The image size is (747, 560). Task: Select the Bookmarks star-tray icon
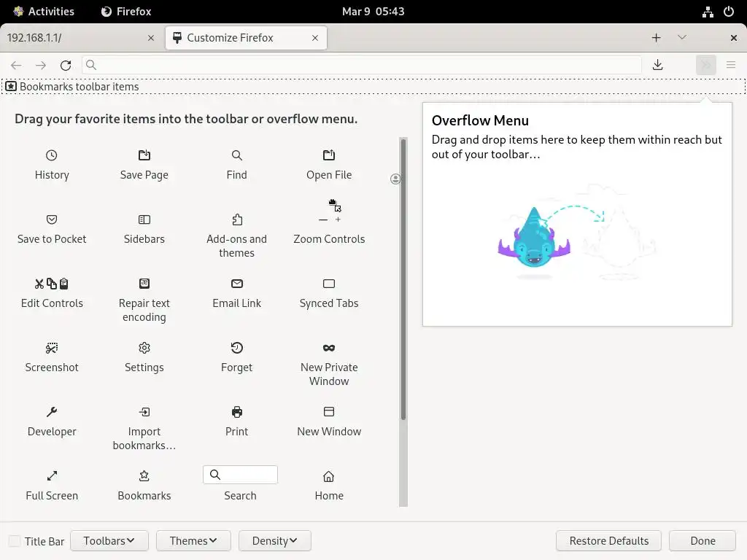[144, 476]
